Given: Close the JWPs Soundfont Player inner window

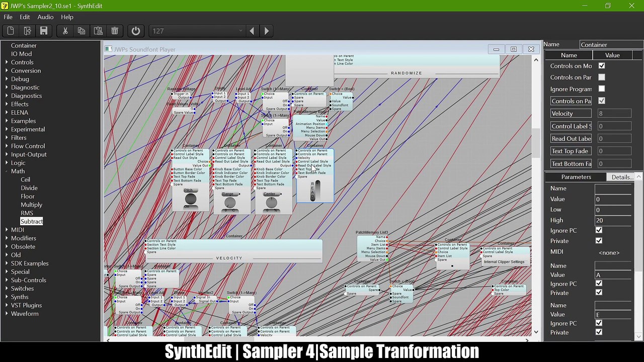Looking at the screenshot, I should click(531, 49).
